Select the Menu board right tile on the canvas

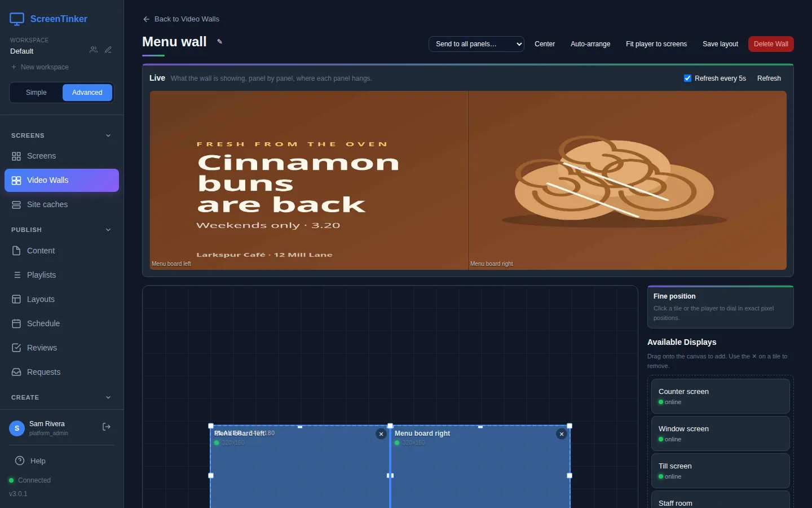pos(480,467)
